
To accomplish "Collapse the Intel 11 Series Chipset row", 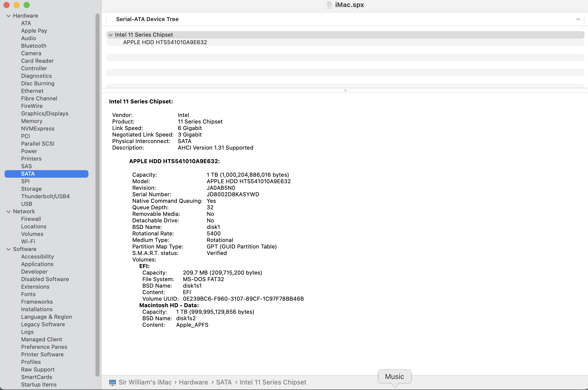I will [x=111, y=35].
